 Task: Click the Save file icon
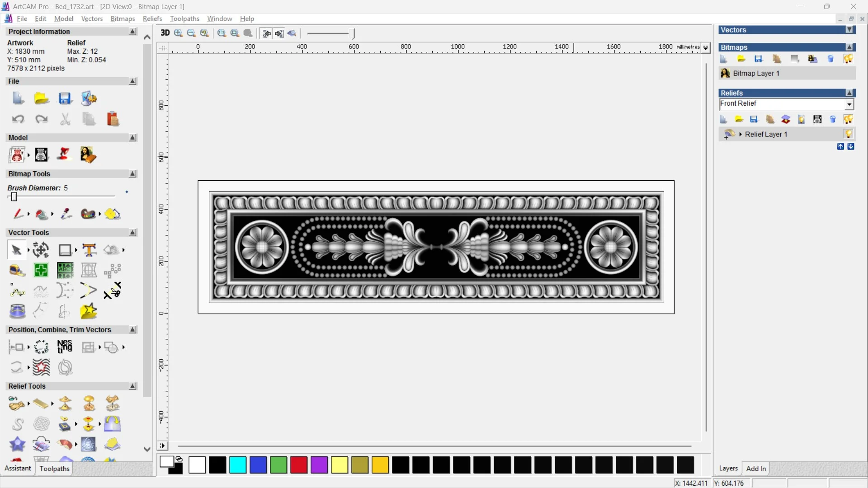(65, 99)
